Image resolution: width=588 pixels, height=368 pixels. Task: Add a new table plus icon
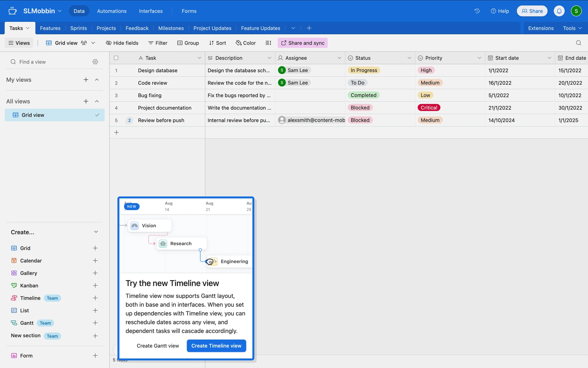coord(309,28)
